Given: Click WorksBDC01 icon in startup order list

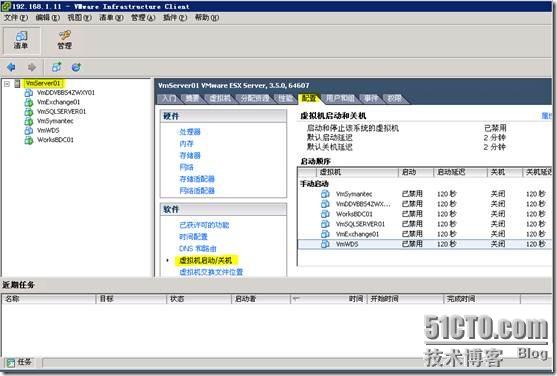Looking at the screenshot, I should point(325,214).
